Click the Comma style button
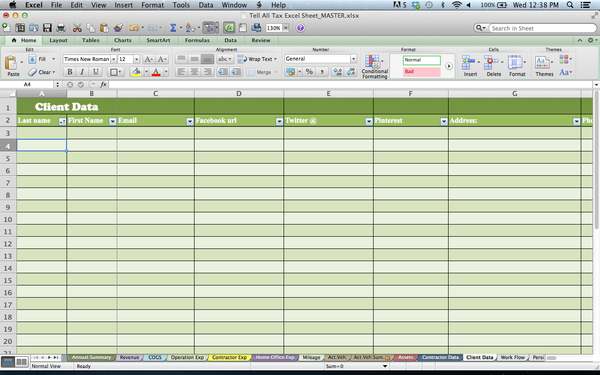 tap(322, 72)
